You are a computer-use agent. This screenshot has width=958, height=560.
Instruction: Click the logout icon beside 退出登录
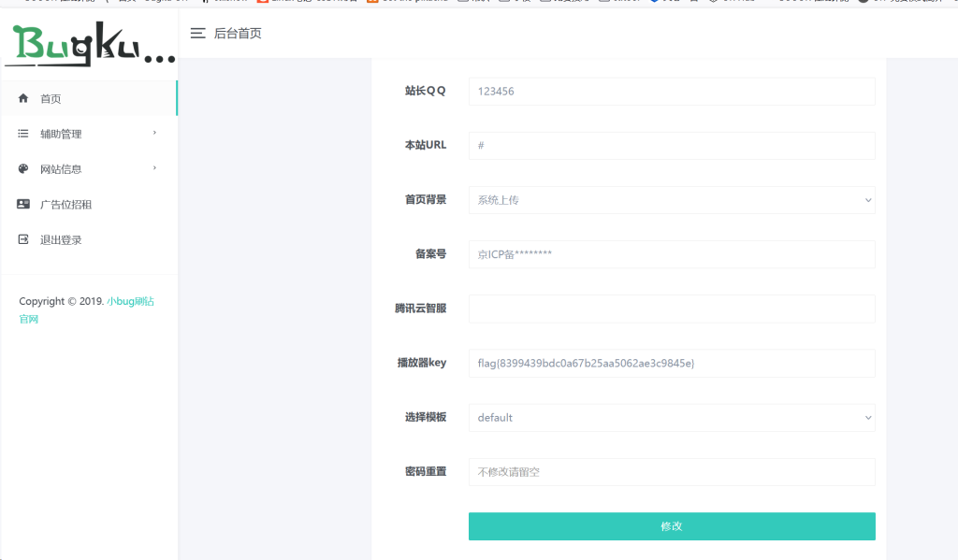(23, 240)
